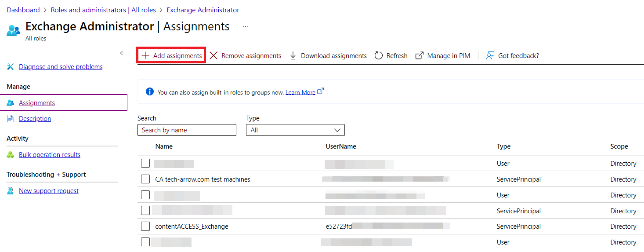Click the Search by name field
This screenshot has width=644, height=252.
point(187,130)
